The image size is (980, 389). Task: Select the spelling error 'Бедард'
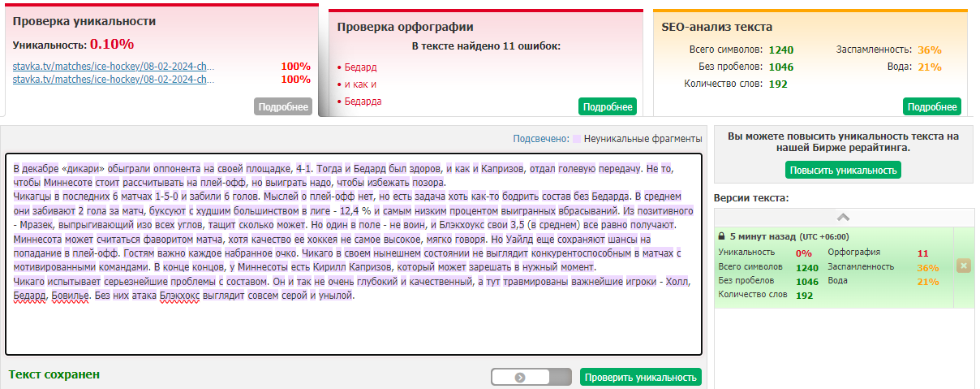point(360,67)
